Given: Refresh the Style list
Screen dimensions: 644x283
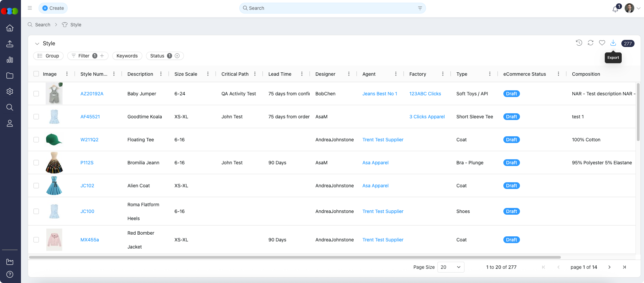Looking at the screenshot, I should tap(590, 43).
